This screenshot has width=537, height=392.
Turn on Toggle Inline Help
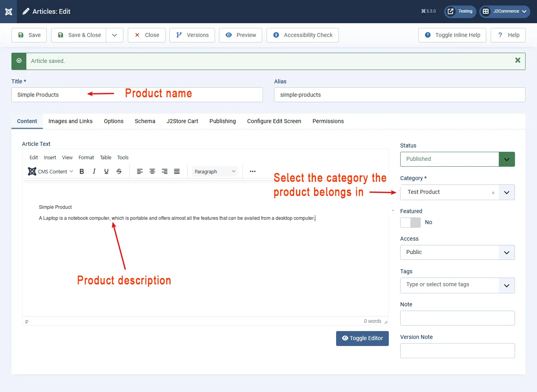(x=452, y=35)
